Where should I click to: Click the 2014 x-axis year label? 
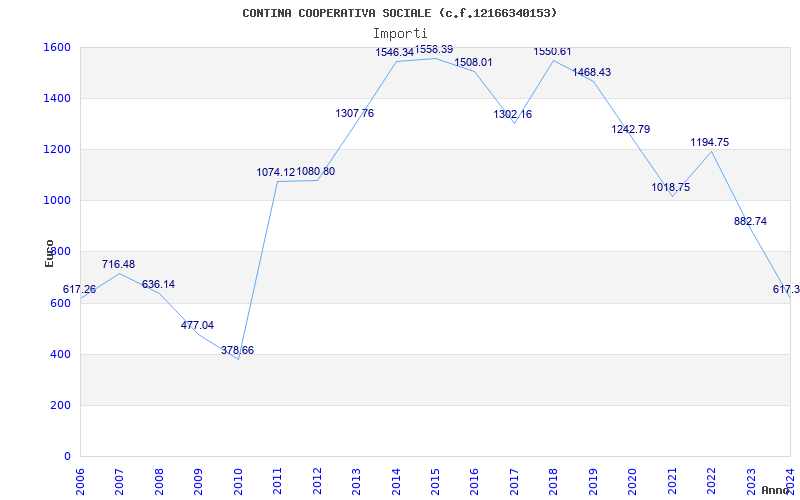396,482
